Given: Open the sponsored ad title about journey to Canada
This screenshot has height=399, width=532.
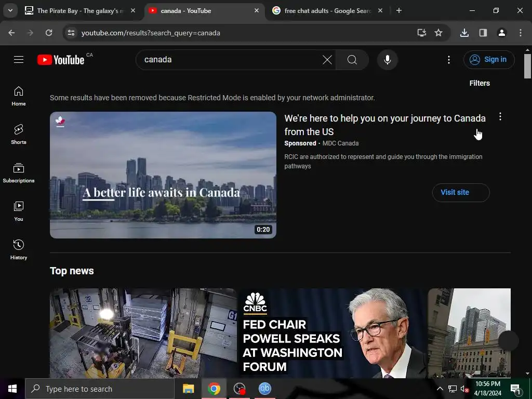Looking at the screenshot, I should click(385, 125).
